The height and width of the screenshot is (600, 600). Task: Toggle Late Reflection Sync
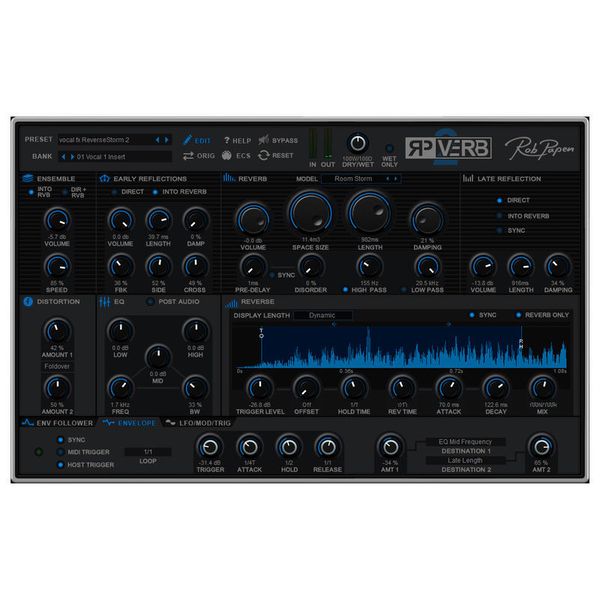point(499,230)
